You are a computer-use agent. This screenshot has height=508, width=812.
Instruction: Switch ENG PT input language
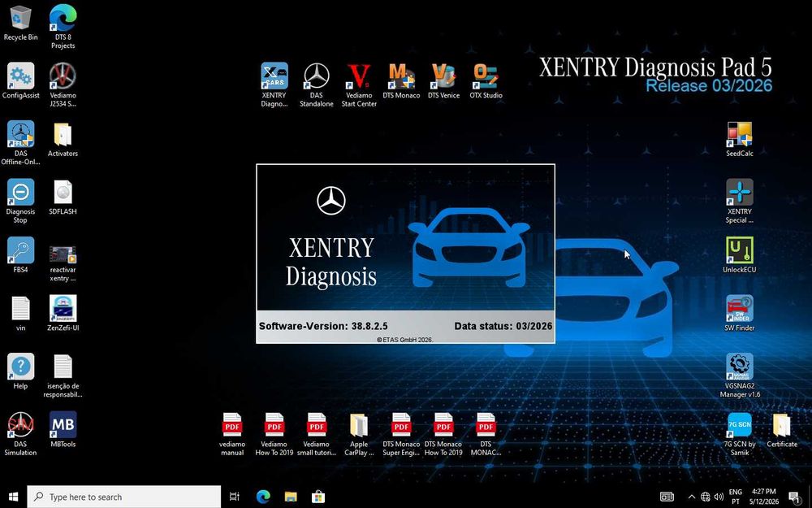[736, 497]
